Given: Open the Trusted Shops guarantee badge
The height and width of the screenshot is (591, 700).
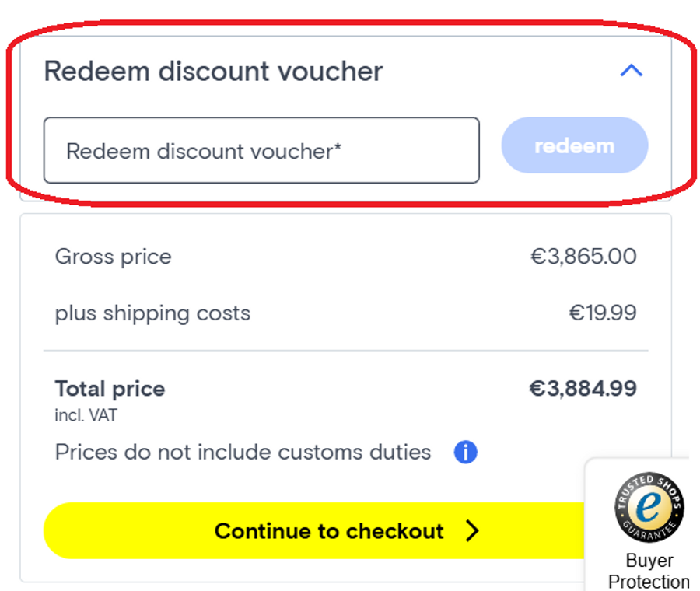Looking at the screenshot, I should pyautogui.click(x=649, y=506).
